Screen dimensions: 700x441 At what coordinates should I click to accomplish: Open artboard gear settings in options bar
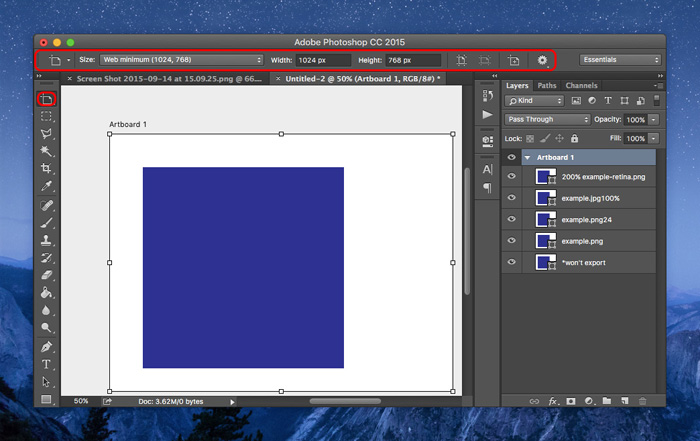[543, 60]
